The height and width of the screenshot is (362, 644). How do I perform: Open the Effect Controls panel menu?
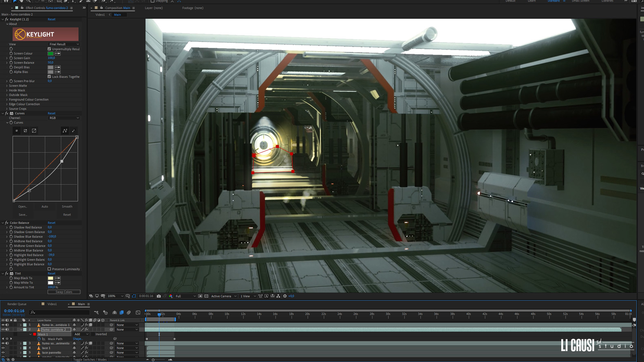(71, 8)
